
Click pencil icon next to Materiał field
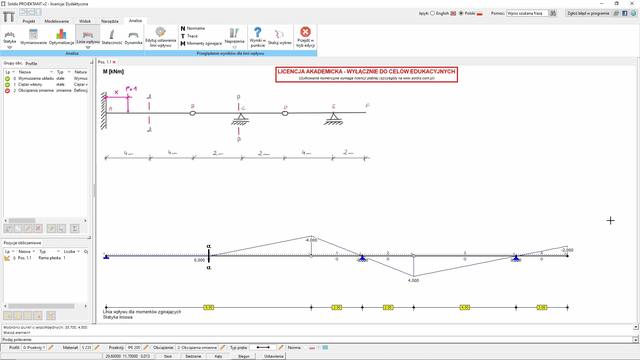[x=97, y=348]
